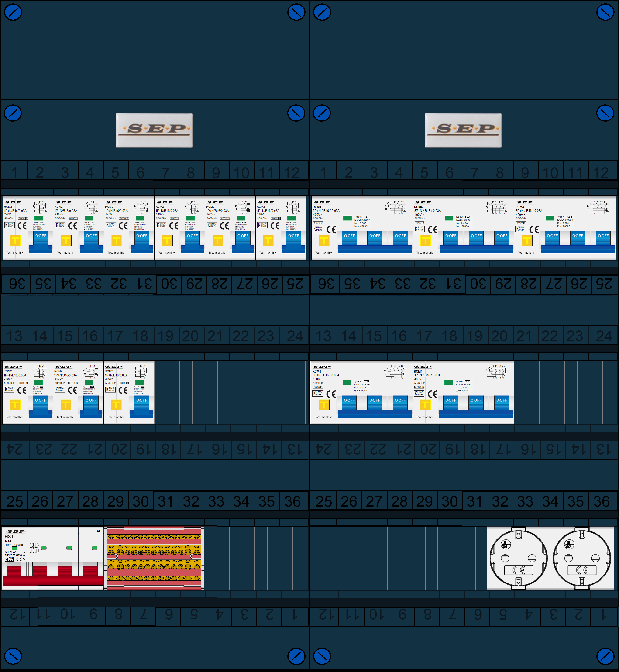619x672 pixels.
Task: Click test button T on first RCM4, right middle row
Action: click(324, 405)
